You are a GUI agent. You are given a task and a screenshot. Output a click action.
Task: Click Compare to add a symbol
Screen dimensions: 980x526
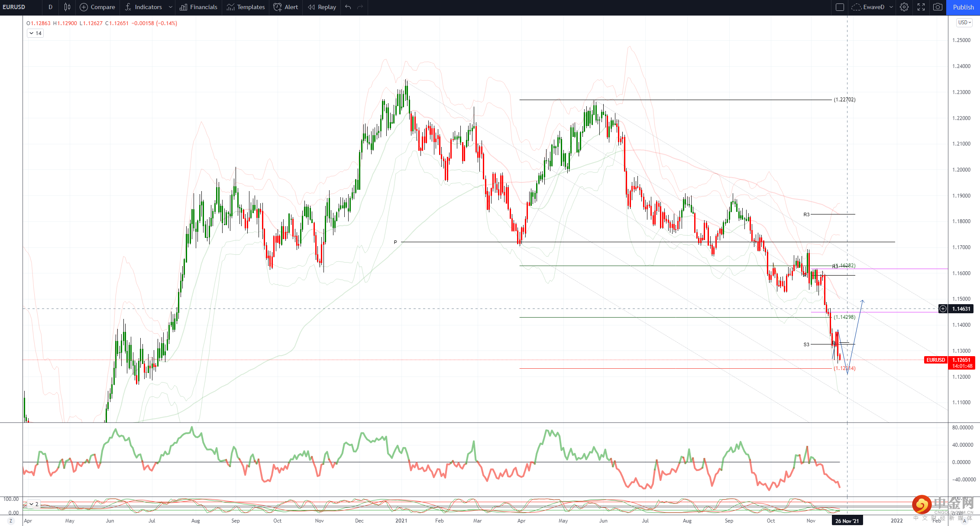click(97, 7)
